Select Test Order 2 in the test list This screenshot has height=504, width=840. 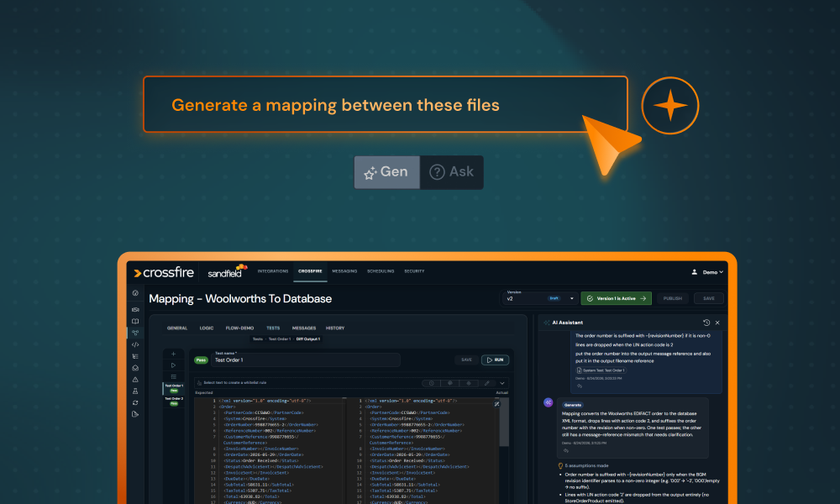click(174, 402)
